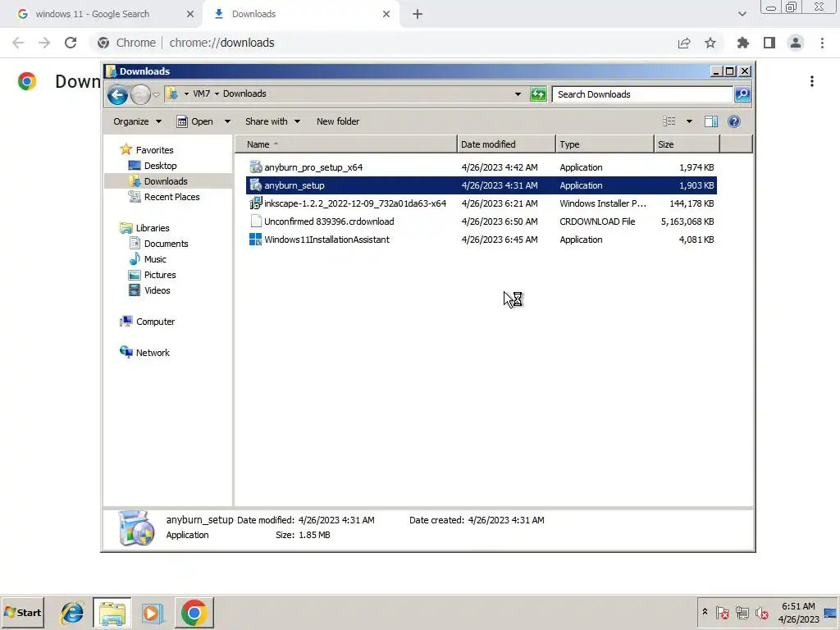Click the change view icon in the toolbar
This screenshot has width=840, height=630.
click(669, 121)
